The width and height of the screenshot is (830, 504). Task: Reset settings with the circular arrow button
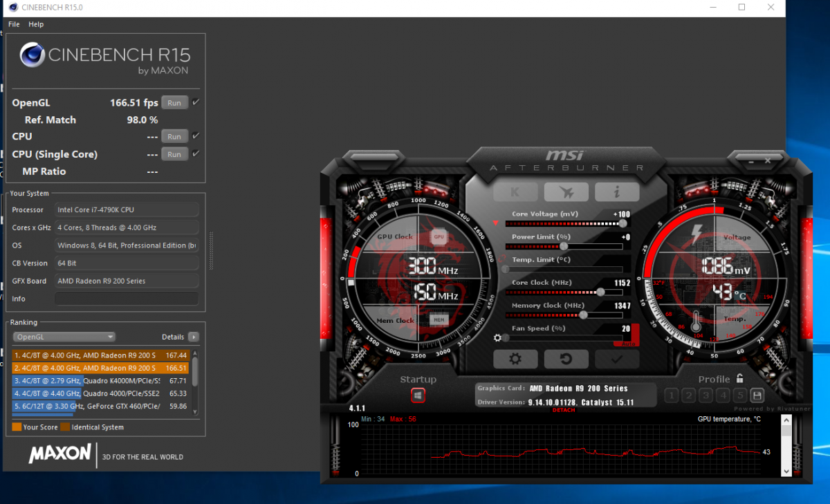coord(566,359)
